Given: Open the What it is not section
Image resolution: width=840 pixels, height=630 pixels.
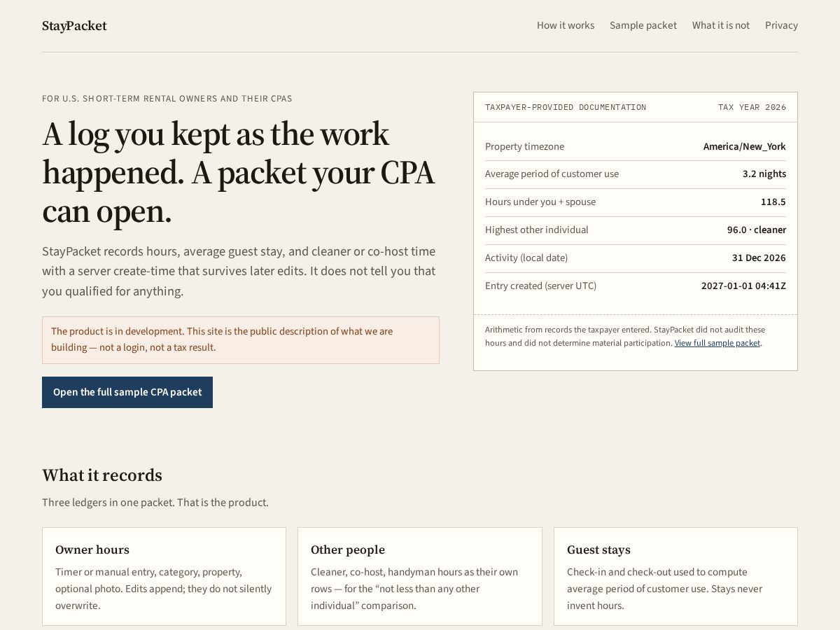Looking at the screenshot, I should pyautogui.click(x=721, y=25).
